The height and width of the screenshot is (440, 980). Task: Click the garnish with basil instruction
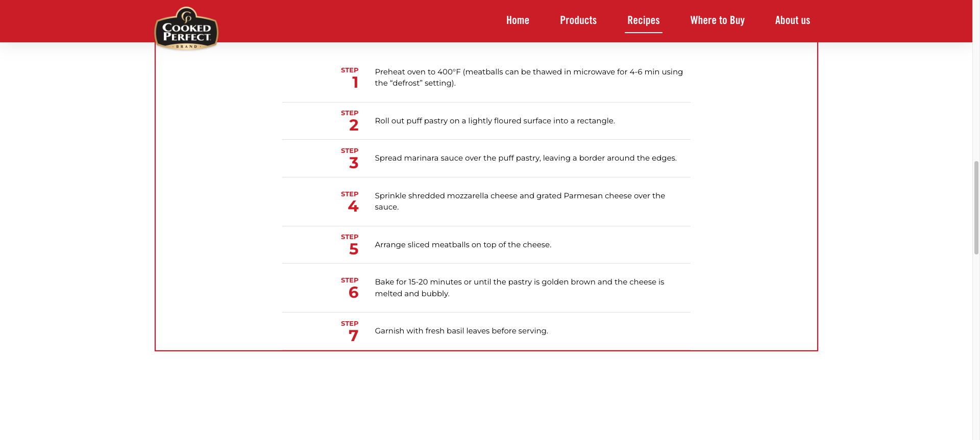[x=461, y=331]
